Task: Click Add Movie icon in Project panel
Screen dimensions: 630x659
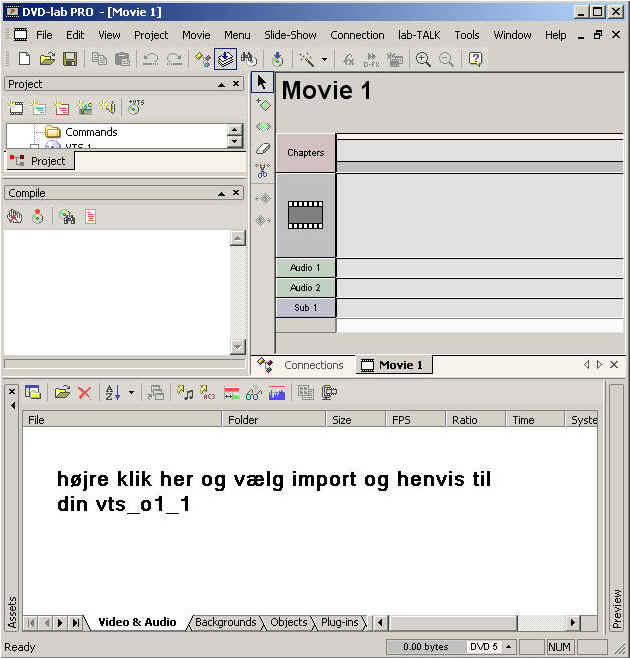Action: (x=16, y=108)
